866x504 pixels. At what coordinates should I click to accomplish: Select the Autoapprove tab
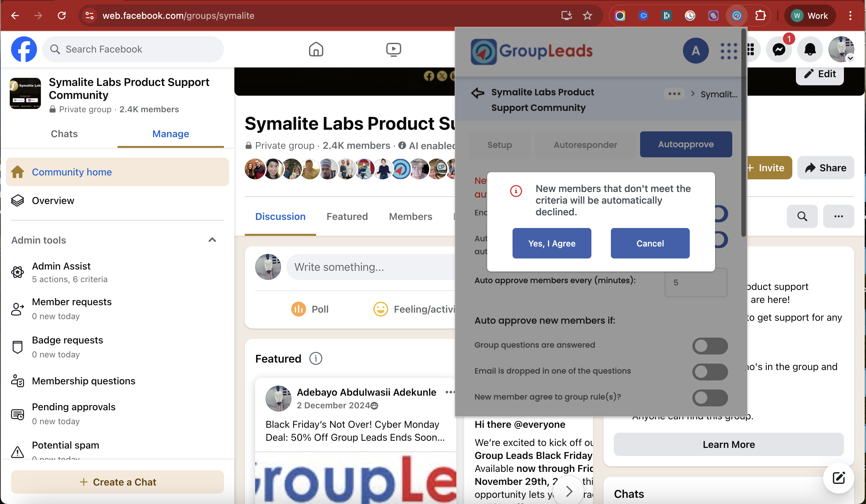pyautogui.click(x=686, y=145)
